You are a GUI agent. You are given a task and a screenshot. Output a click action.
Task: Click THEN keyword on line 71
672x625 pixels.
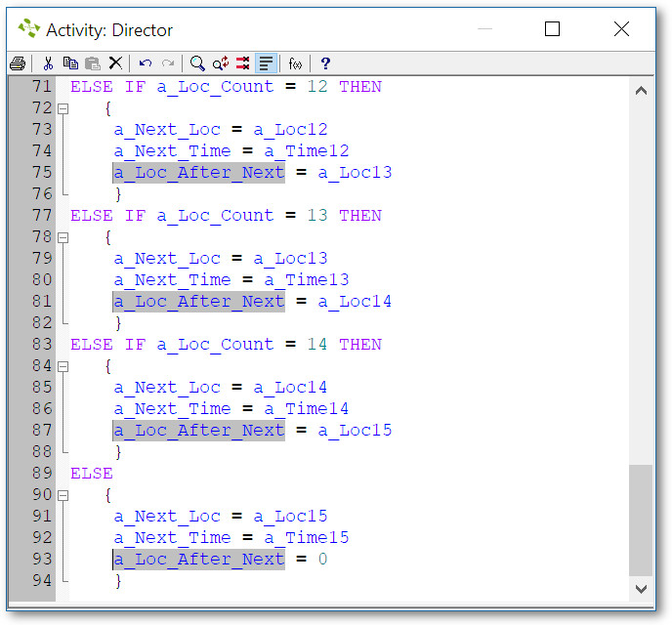point(360,87)
